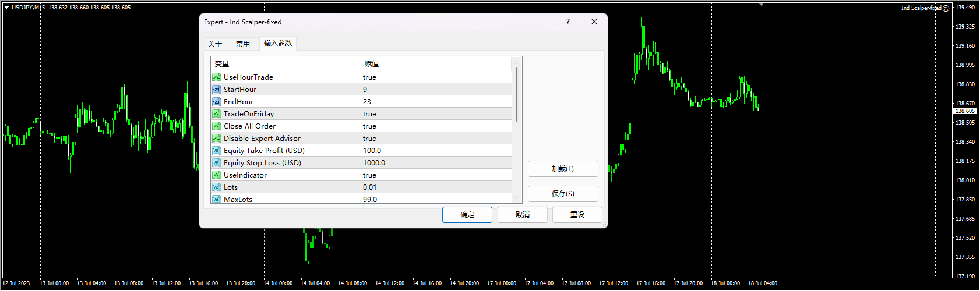This screenshot has width=980, height=291.
Task: Click the parameter list scroll-down arrow
Action: (516, 198)
